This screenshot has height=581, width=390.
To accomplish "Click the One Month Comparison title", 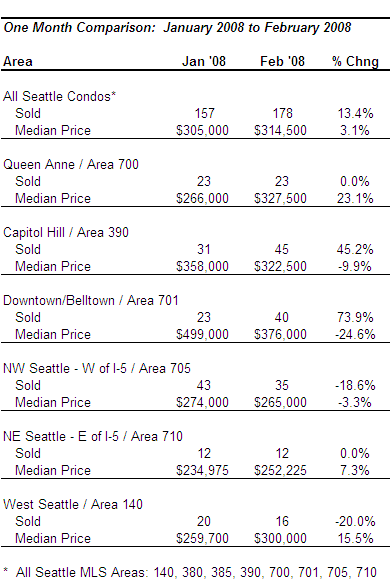I will [x=177, y=28].
